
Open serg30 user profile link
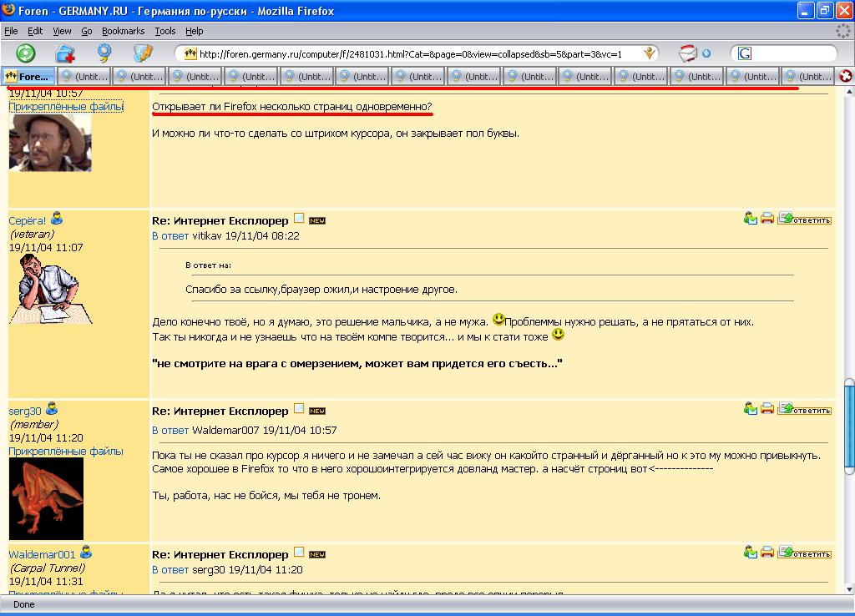point(25,411)
